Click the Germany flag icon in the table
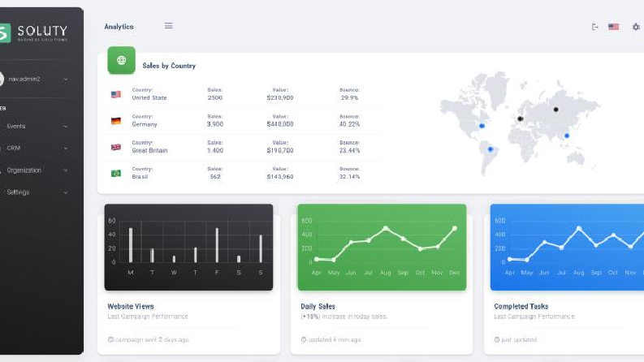This screenshot has width=644, height=362. click(x=116, y=121)
